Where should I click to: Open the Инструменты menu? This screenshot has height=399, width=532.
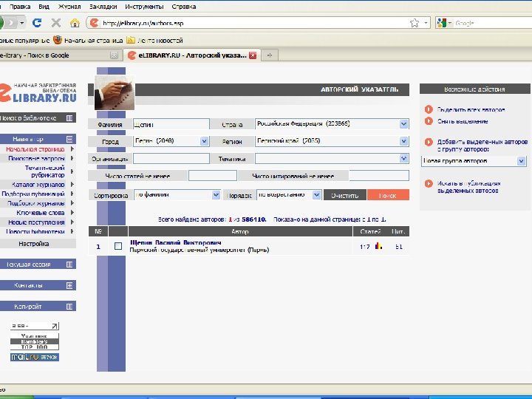click(144, 7)
